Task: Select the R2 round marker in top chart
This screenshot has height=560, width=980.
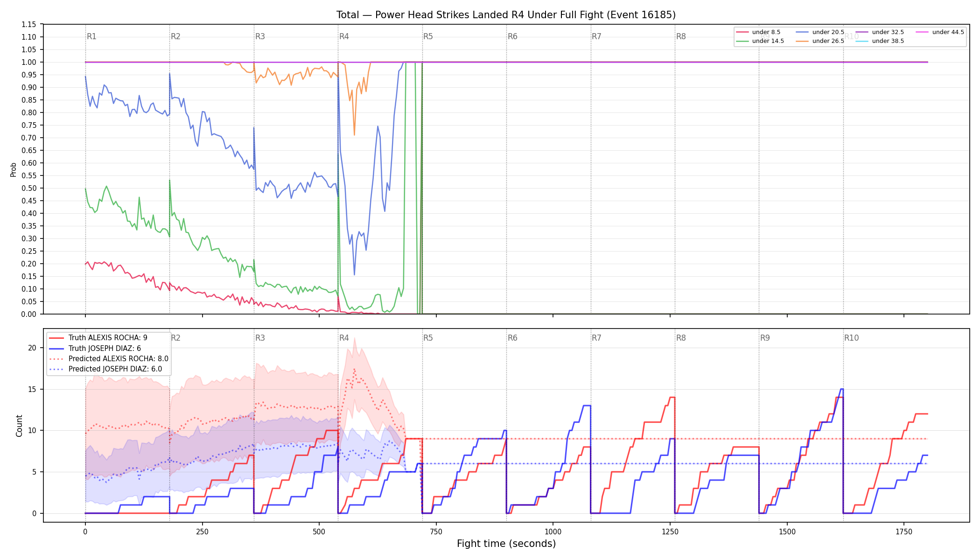Action: point(175,36)
